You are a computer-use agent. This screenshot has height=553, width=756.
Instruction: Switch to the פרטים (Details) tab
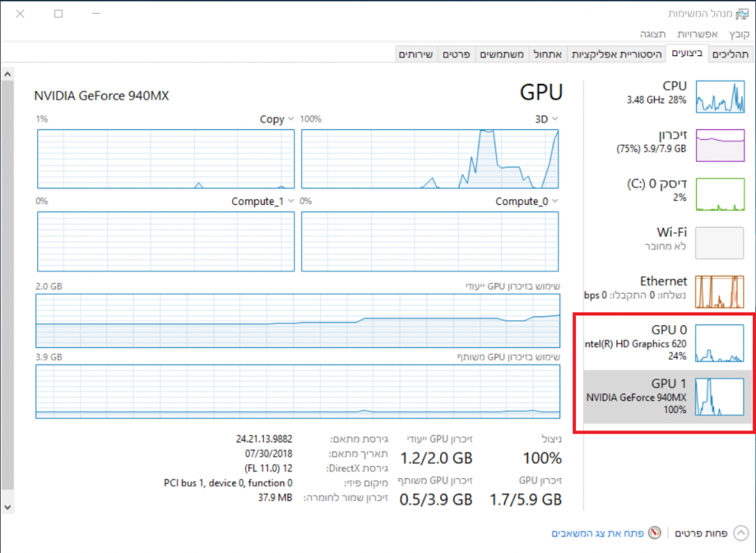(x=456, y=54)
